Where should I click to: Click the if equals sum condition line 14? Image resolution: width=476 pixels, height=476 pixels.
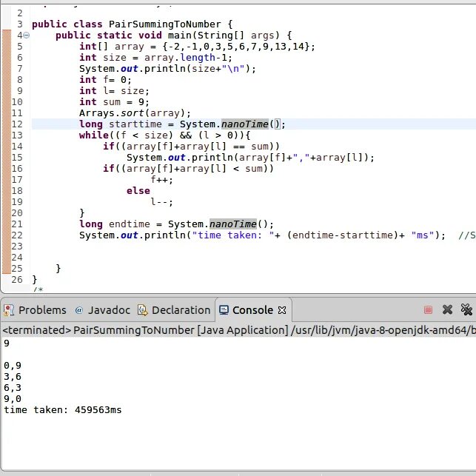pyautogui.click(x=191, y=147)
